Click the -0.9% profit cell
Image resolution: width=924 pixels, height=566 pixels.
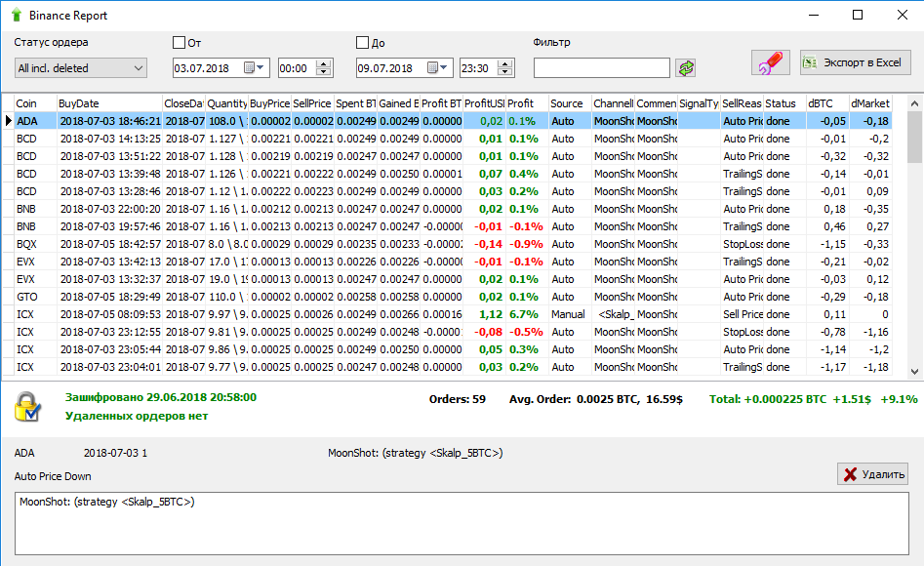tap(526, 244)
